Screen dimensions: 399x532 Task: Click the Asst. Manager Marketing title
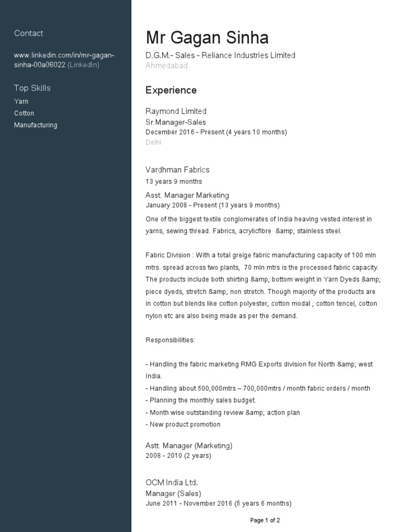[187, 195]
